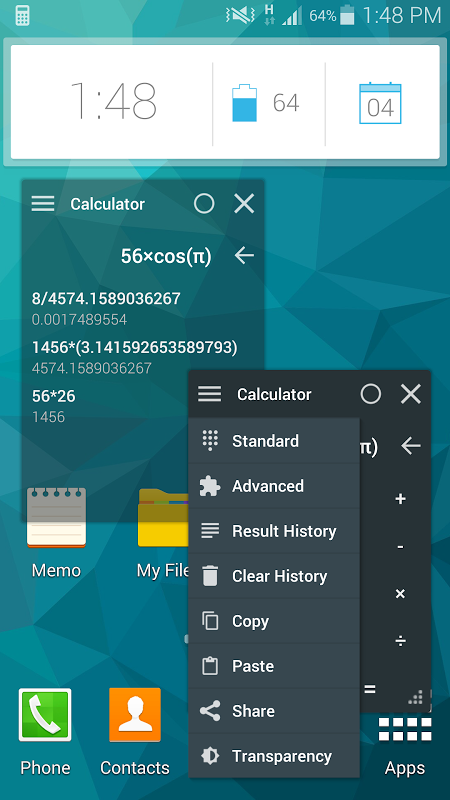Select the 56×cos(π) expression in back window

point(166,256)
